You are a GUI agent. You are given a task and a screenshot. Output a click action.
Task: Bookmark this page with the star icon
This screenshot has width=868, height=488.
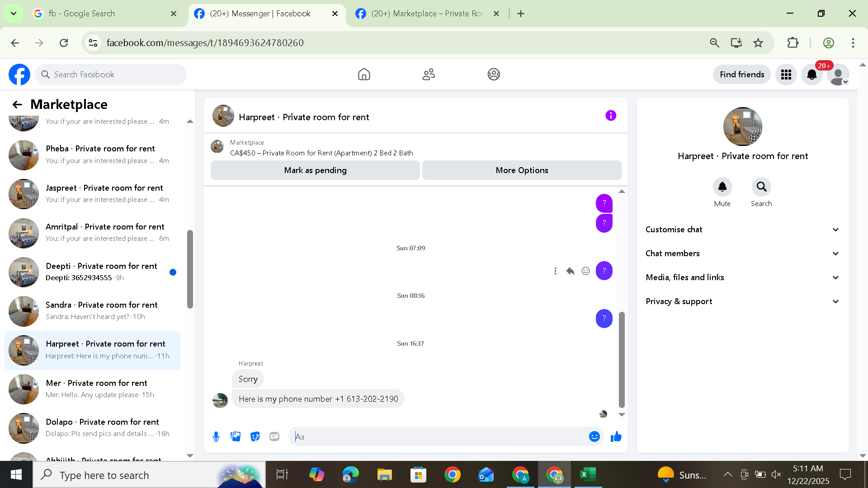pyautogui.click(x=758, y=43)
